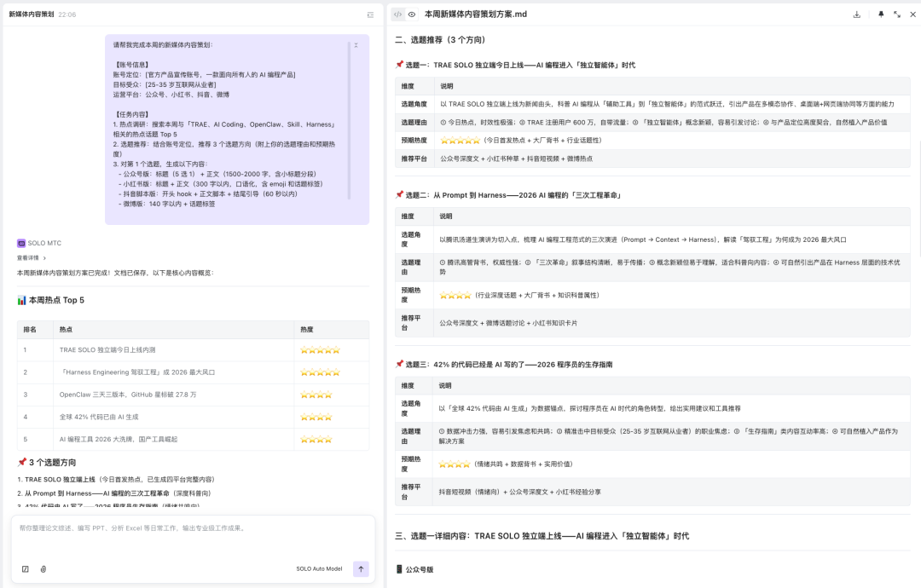The height and width of the screenshot is (588, 921).
Task: Pin the 本周新媒体内容策划方案.md preview panel
Action: click(879, 14)
